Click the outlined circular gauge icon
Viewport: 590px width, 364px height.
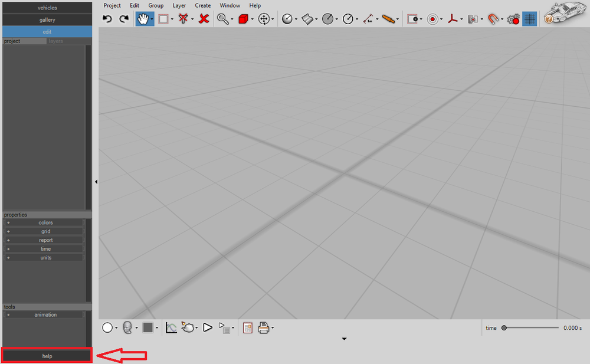point(348,19)
